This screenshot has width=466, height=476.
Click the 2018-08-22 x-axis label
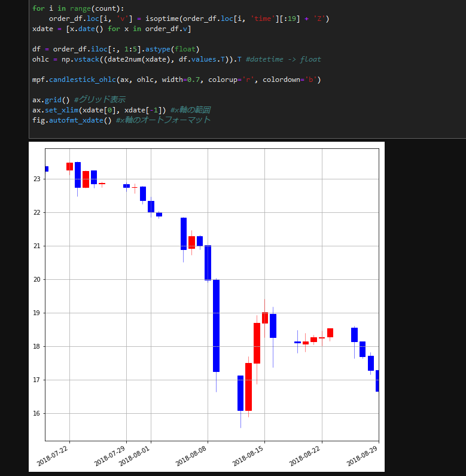(x=305, y=456)
